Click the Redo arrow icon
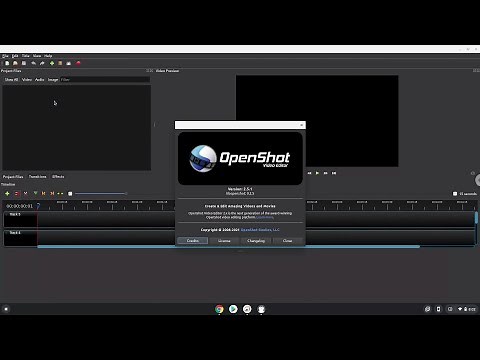 tap(42, 63)
